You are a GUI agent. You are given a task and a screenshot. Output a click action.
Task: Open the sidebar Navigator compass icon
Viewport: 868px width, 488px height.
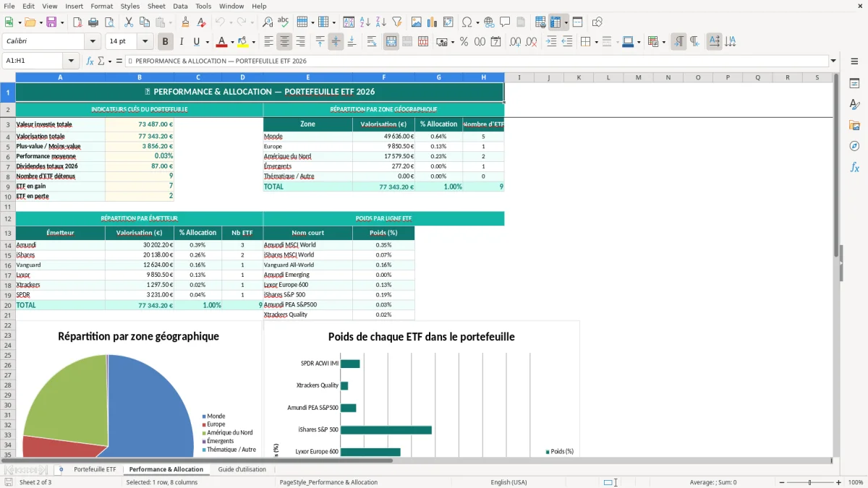point(854,146)
